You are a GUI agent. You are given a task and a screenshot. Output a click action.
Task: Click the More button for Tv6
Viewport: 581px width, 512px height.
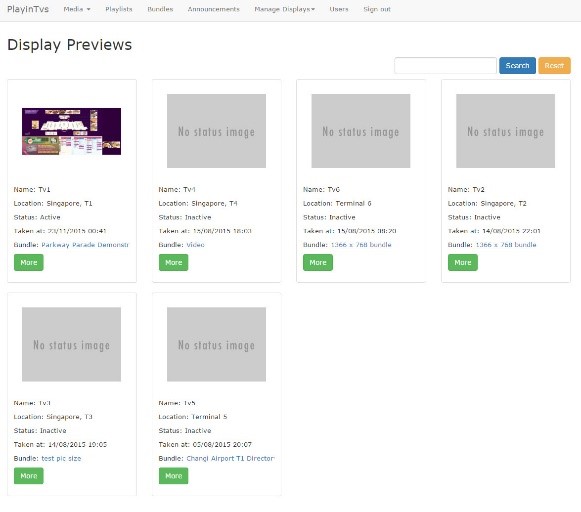point(318,262)
